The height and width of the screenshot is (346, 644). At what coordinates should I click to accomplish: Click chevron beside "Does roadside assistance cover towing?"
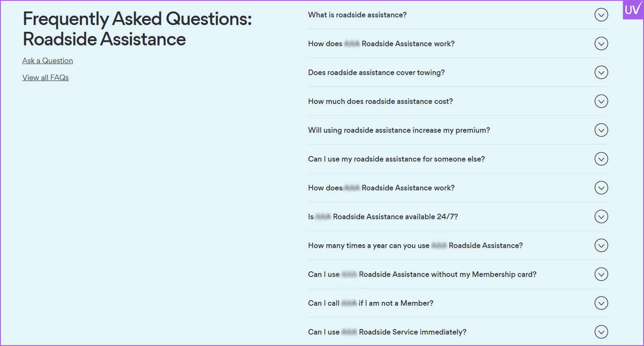tap(601, 73)
